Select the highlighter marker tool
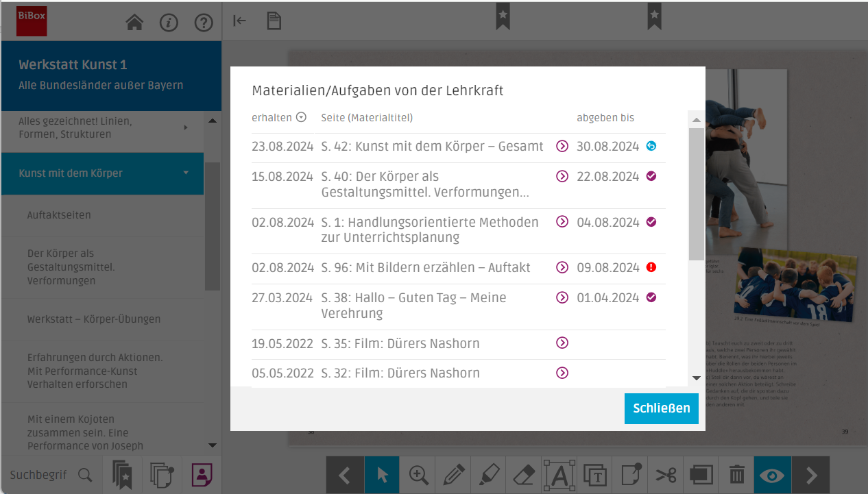Screen dimensions: 868x494 [490, 475]
